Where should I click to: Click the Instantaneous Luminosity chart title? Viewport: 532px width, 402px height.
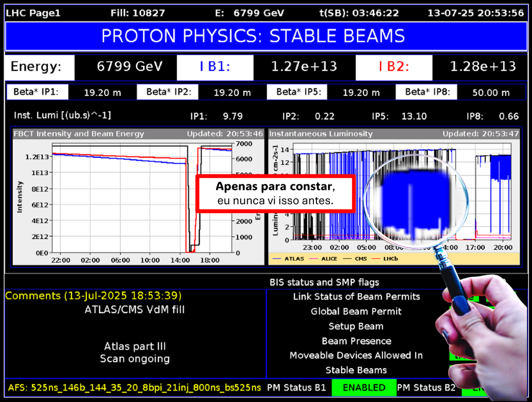click(x=321, y=134)
